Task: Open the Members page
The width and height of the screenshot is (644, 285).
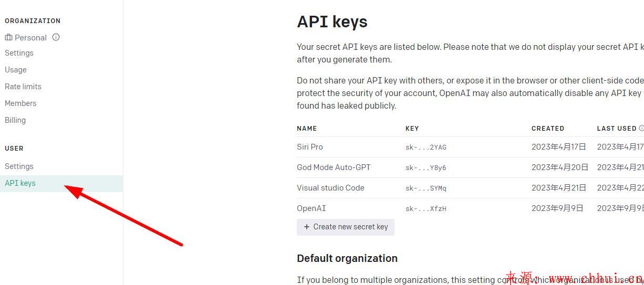Action: [x=20, y=103]
